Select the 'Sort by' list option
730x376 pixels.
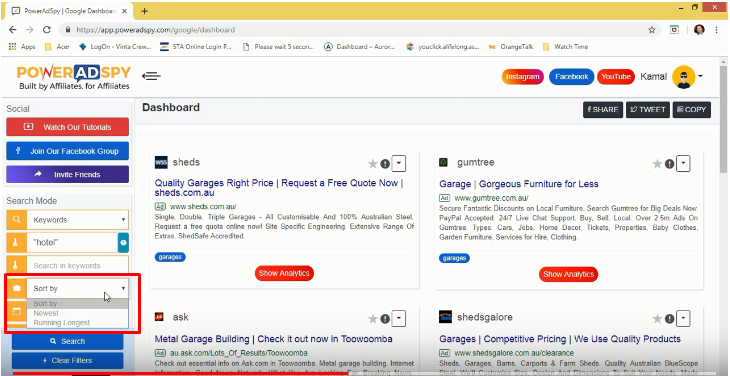77,304
